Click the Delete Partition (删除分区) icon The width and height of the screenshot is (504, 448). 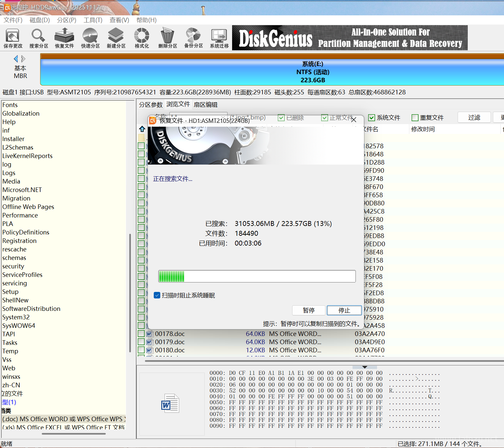[x=167, y=38]
